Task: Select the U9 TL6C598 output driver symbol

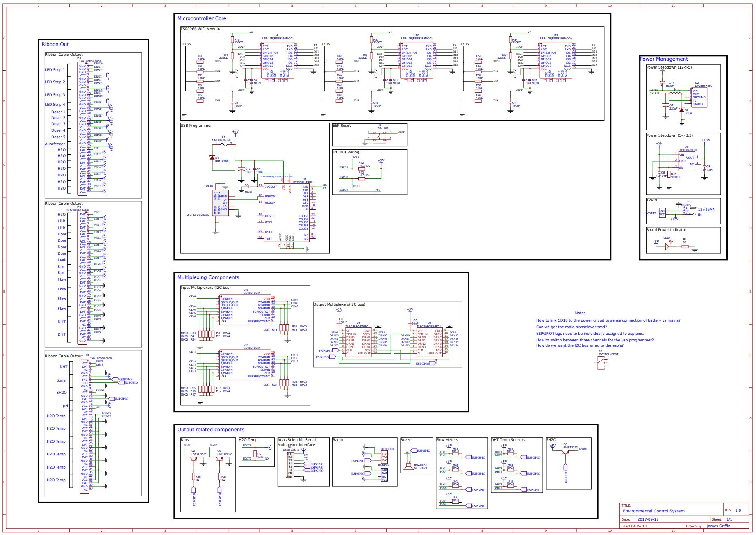Action: (x=430, y=342)
